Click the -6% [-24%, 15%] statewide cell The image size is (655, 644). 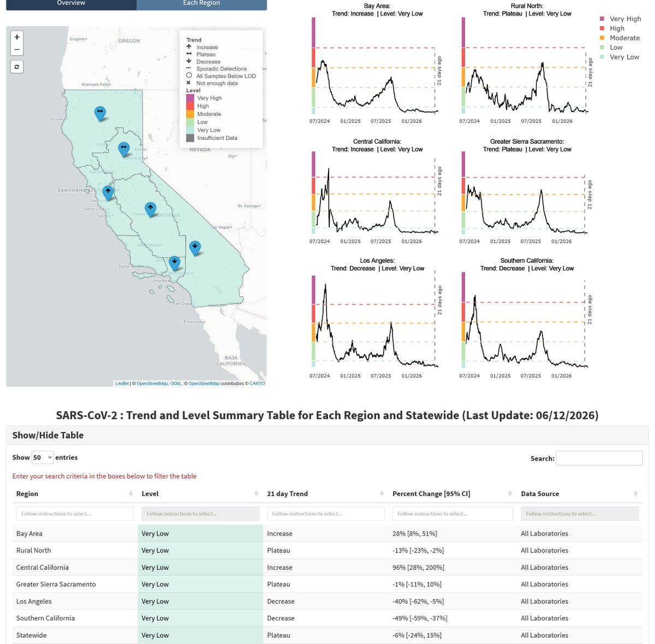point(452,635)
